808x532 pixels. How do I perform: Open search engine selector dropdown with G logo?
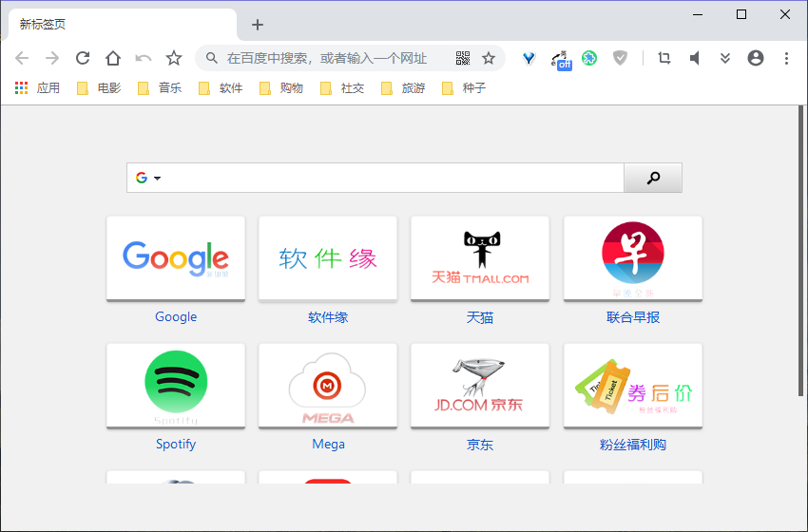(148, 178)
